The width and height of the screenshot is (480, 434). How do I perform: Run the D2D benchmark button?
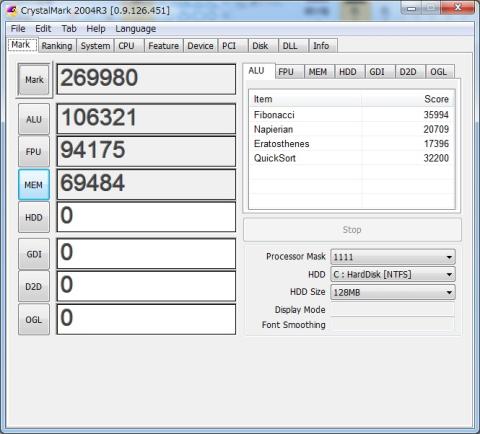(x=34, y=286)
